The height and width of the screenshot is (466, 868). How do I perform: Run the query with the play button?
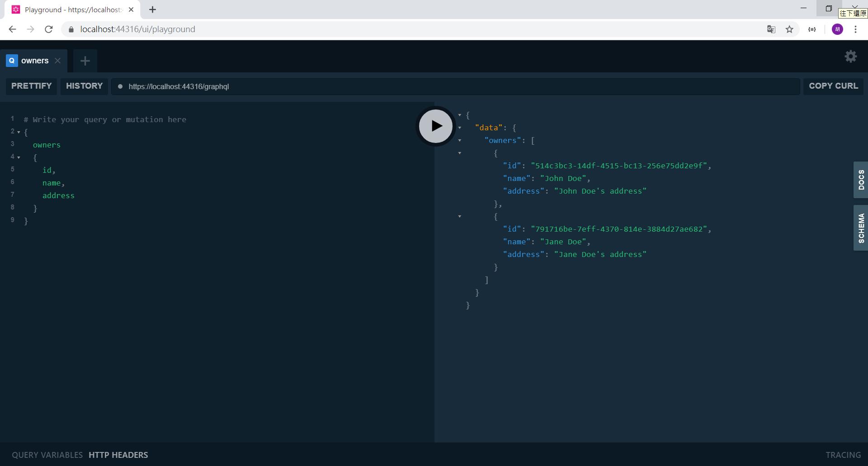click(435, 126)
